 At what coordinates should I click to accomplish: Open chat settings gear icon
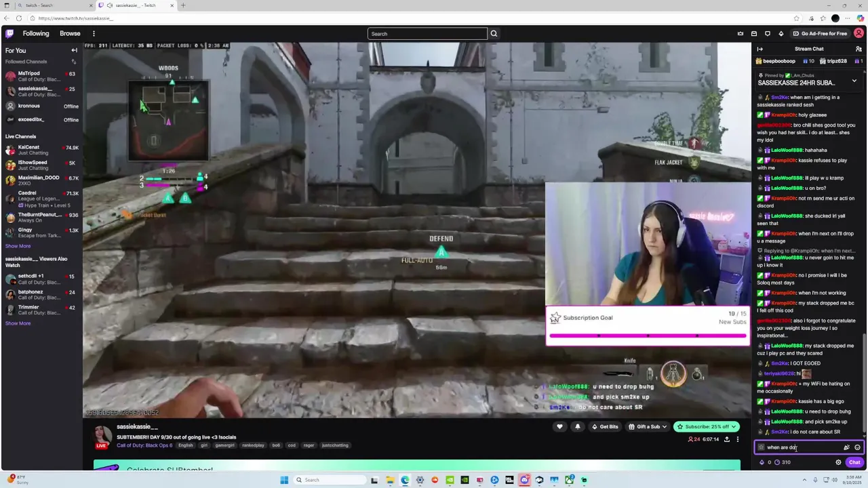coord(838,462)
